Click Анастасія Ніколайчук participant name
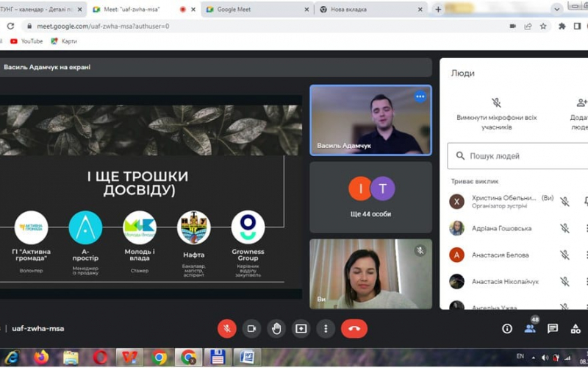The width and height of the screenshot is (588, 368). [505, 281]
